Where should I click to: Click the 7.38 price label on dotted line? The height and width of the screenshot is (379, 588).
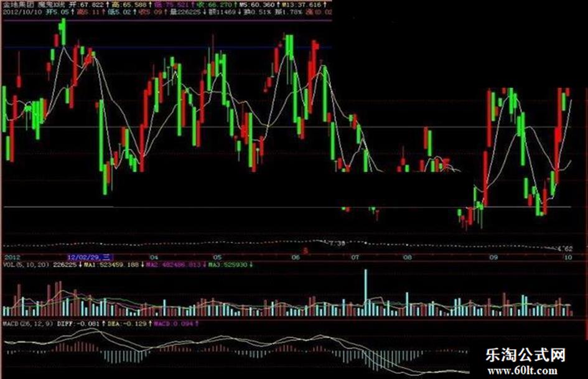coord(337,244)
